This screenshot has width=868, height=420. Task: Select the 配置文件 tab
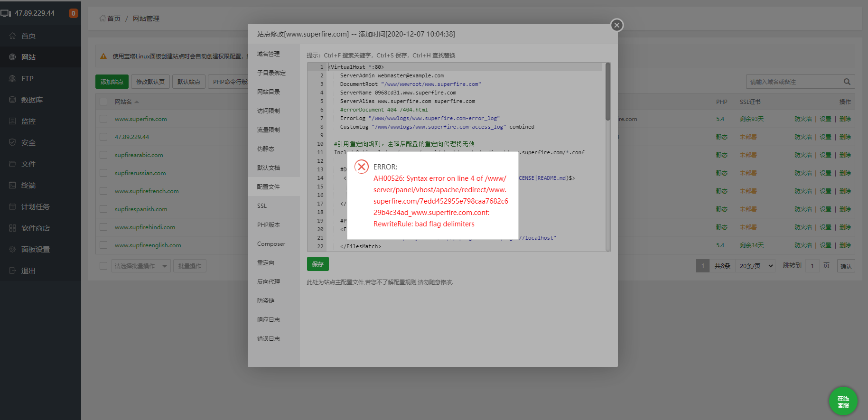pos(274,187)
